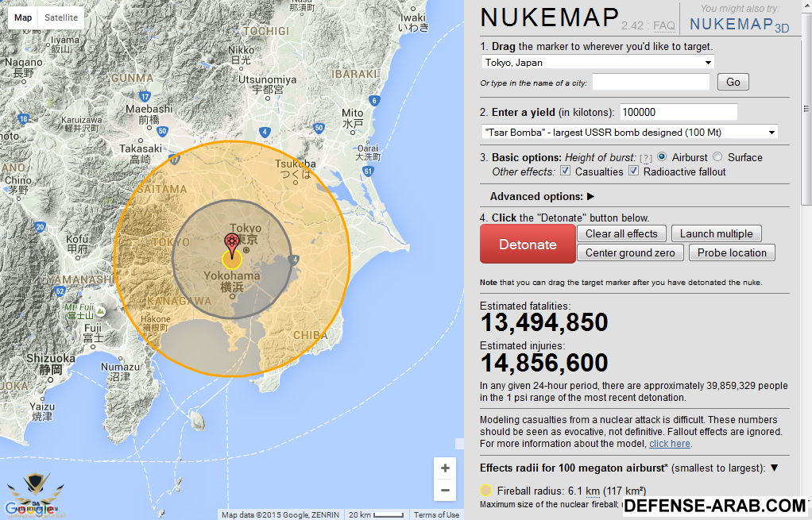Click the yellow Fireball radius color swatch
This screenshot has width=812, height=520.
485,491
